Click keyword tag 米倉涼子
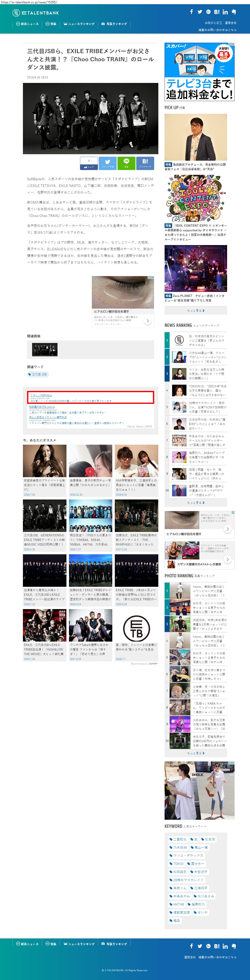Image resolution: width=250 pixels, height=980 pixels. point(199,872)
